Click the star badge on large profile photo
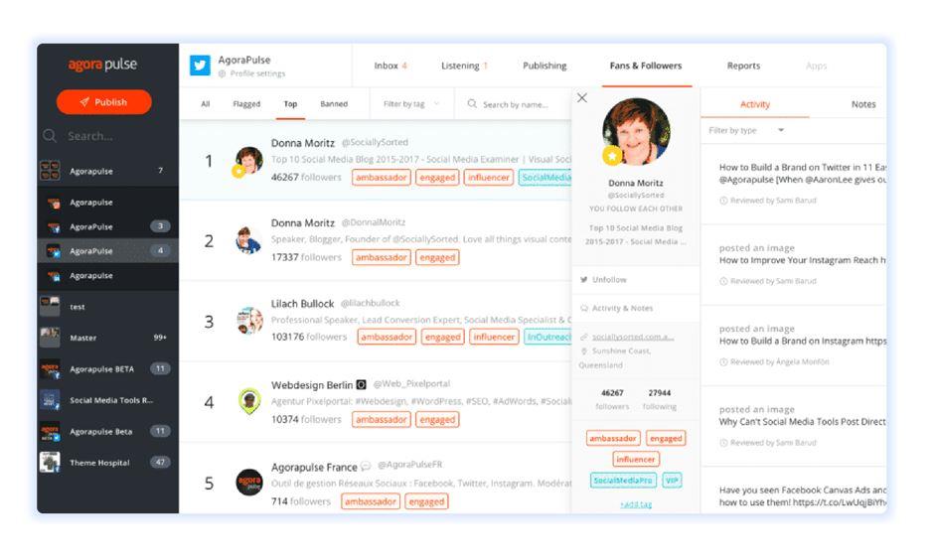Viewport: 934px width, 560px height. coord(612,156)
